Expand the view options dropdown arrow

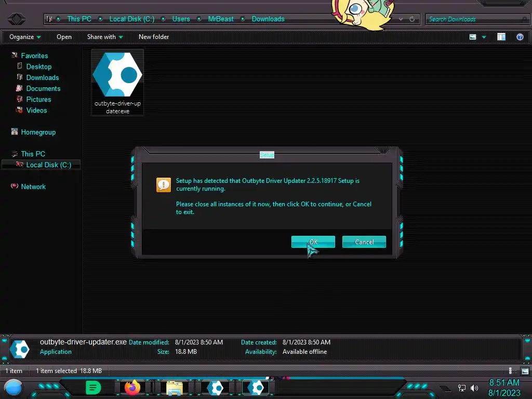point(484,37)
